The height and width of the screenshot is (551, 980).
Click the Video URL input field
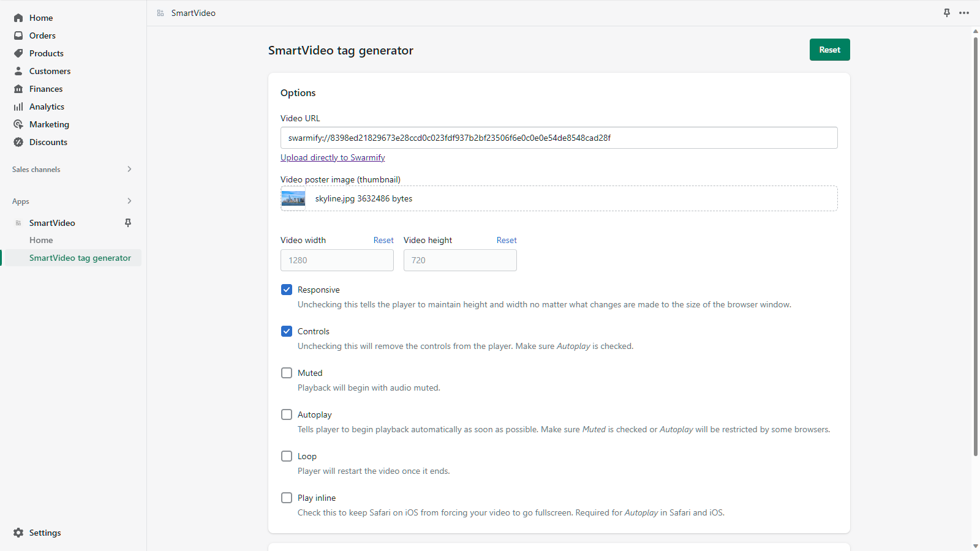[559, 138]
